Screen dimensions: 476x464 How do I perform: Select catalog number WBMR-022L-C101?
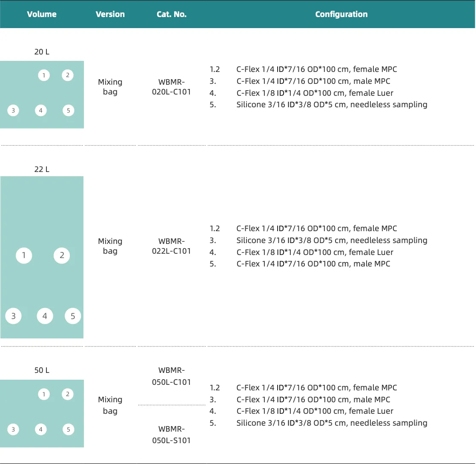(x=172, y=246)
